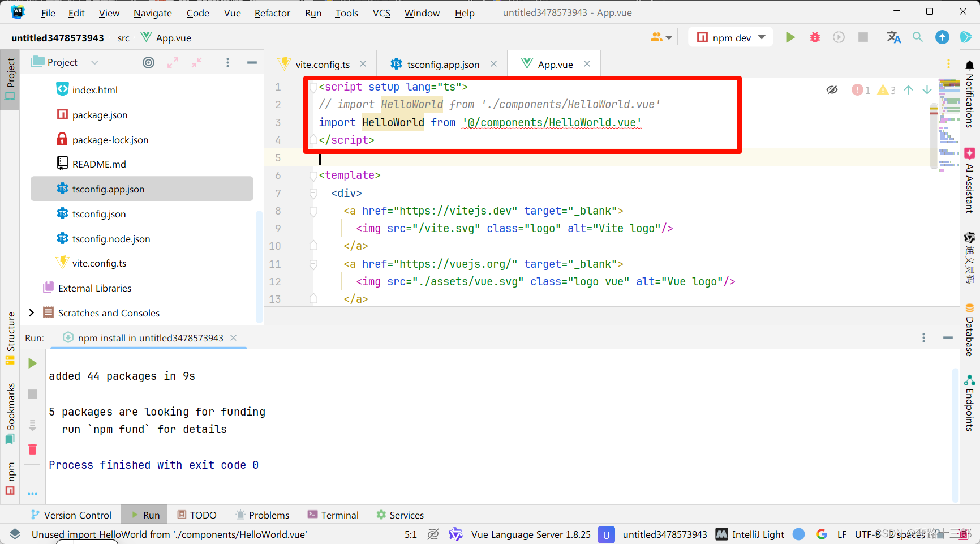
Task: Open Version Control tool window
Action: click(71, 515)
